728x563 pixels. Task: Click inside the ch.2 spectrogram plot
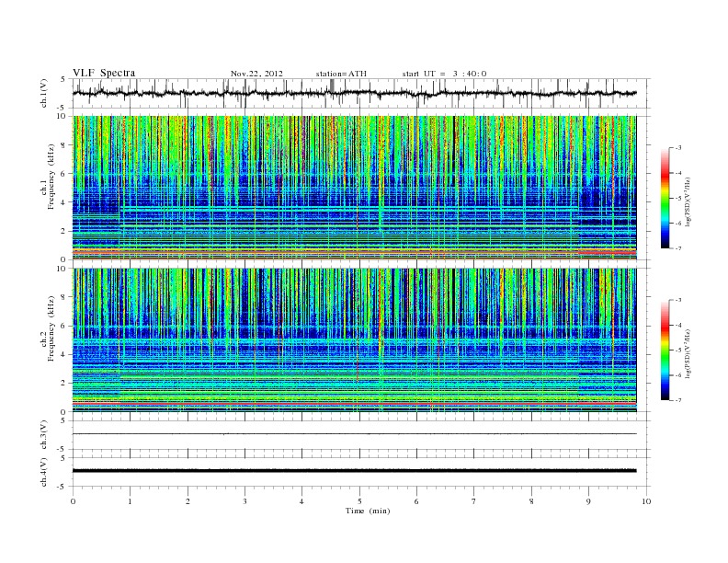(x=354, y=340)
